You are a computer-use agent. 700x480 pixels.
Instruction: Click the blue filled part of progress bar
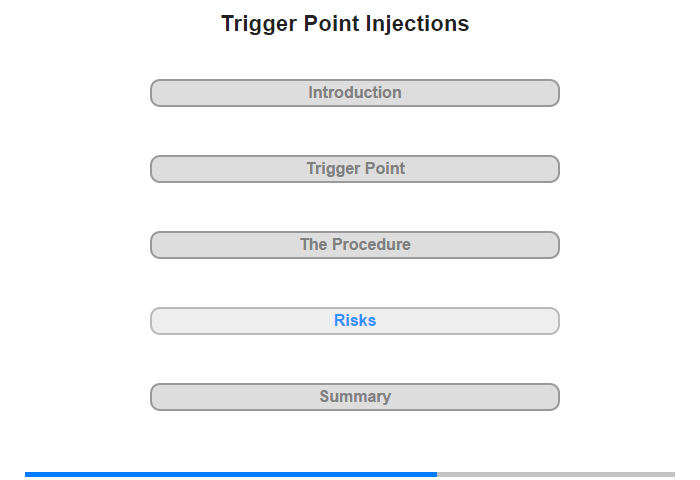231,474
